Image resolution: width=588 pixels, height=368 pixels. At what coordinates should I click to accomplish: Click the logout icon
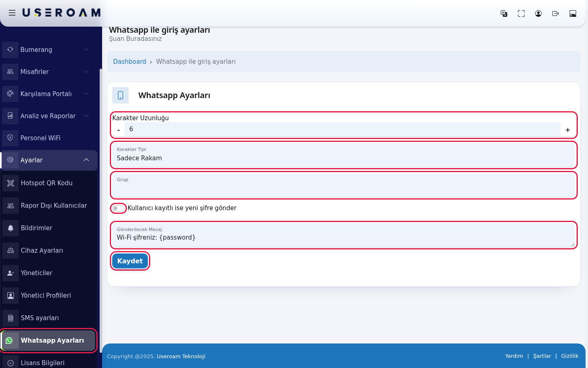(555, 13)
